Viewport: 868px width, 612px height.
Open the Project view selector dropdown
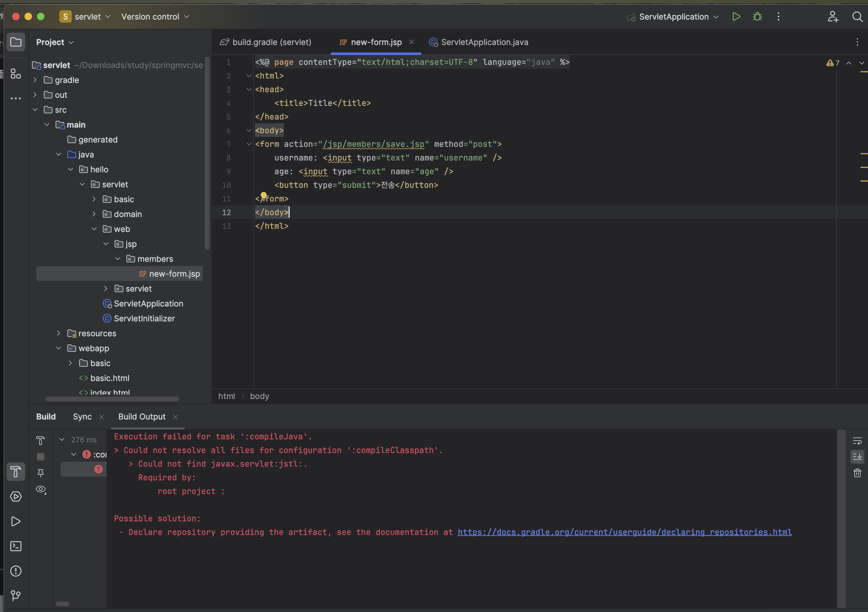[x=55, y=42]
